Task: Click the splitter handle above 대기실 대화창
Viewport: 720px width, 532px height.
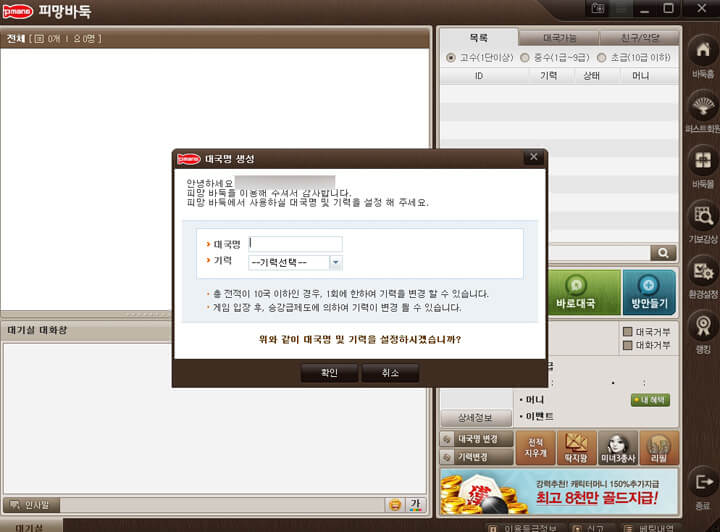Action: (x=147, y=314)
